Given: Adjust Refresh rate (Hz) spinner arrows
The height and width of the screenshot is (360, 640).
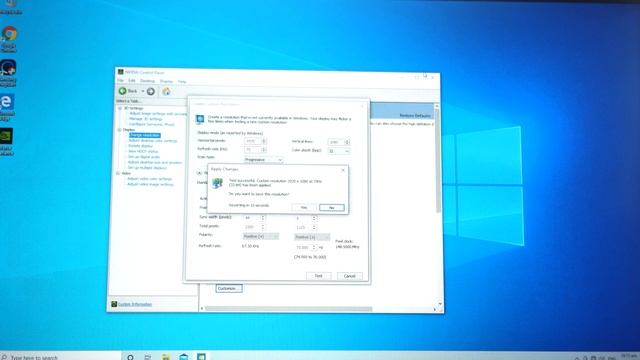Looking at the screenshot, I should coord(264,150).
